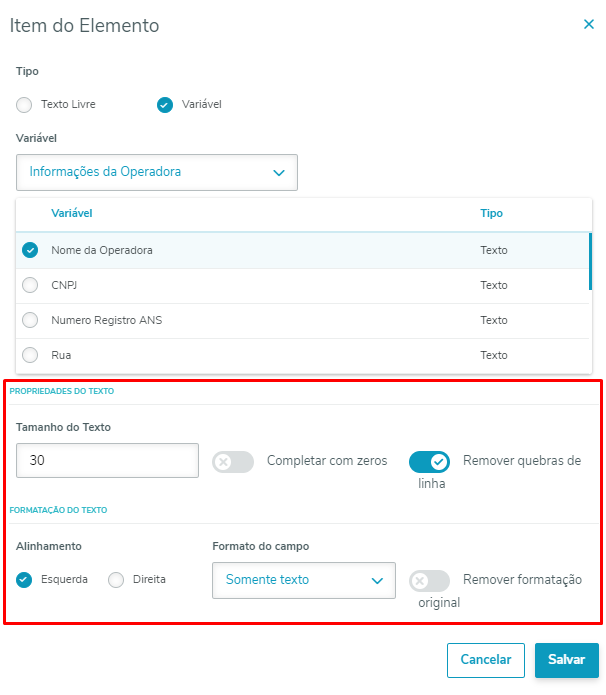Viewport: 606px width, 695px height.
Task: Click the Cancelar button
Action: (x=486, y=660)
